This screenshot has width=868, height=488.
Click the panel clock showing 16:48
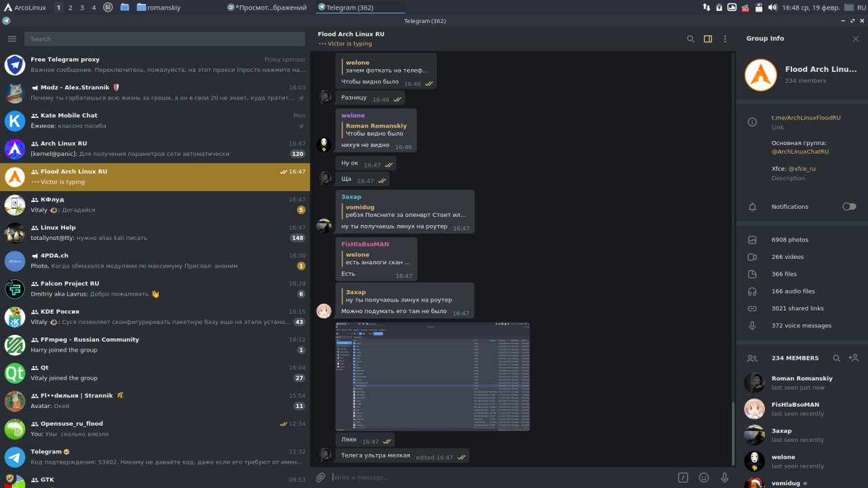click(812, 7)
